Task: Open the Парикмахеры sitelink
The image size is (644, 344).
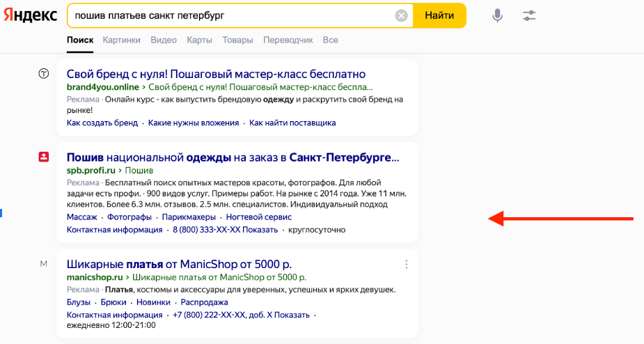Action: coord(189,217)
